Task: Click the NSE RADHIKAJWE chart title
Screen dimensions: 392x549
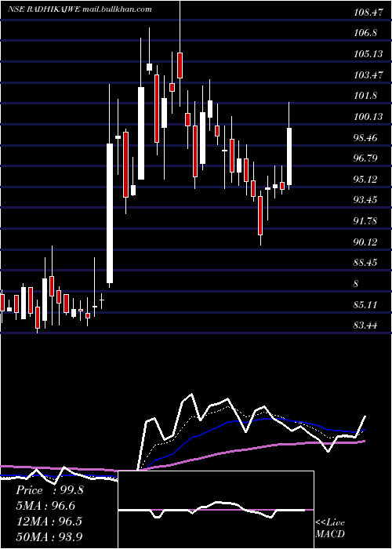Action: coord(80,9)
